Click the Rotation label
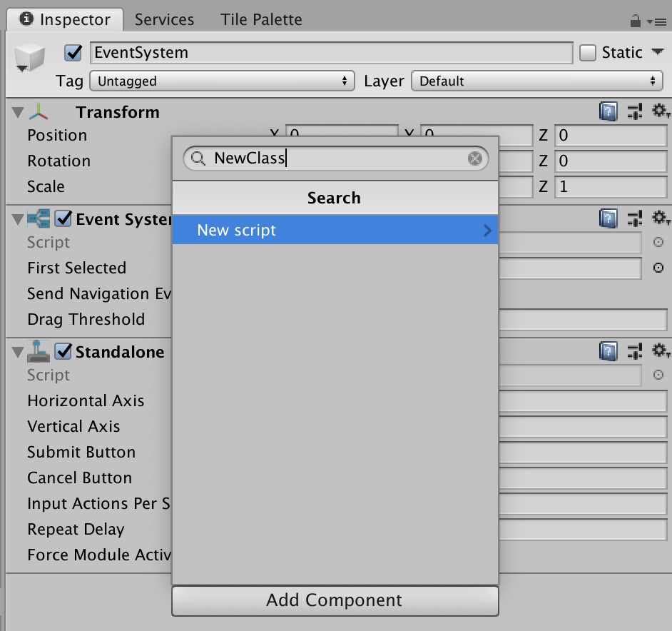The width and height of the screenshot is (672, 631). [59, 161]
